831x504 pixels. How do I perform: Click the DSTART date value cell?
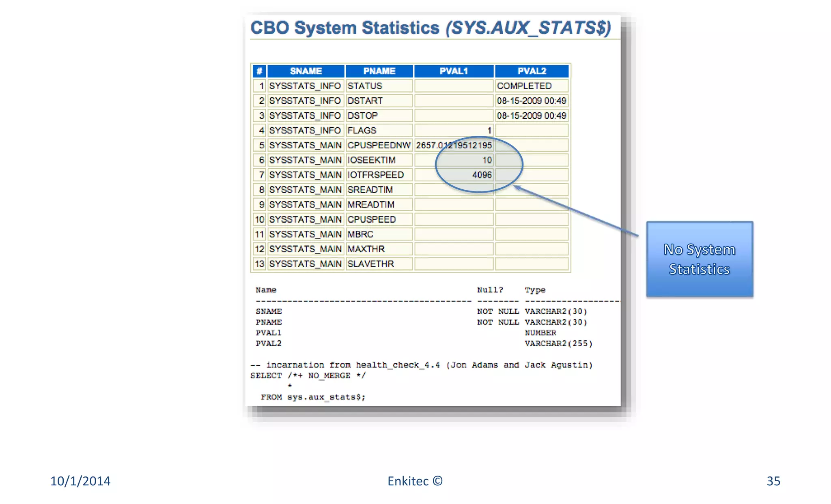[x=531, y=101]
